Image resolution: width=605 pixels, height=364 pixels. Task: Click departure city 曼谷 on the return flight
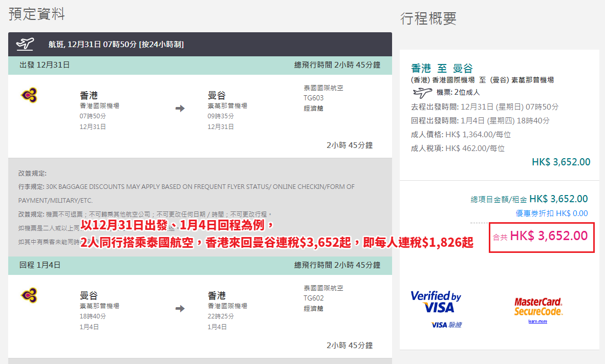click(x=89, y=296)
